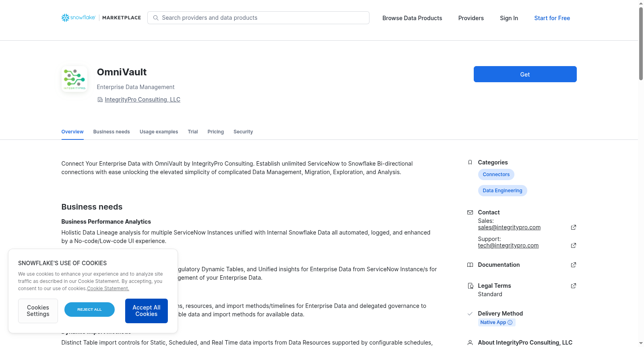Click the OmniVault product logo
Viewport: 644px width, 347px height.
(x=74, y=79)
